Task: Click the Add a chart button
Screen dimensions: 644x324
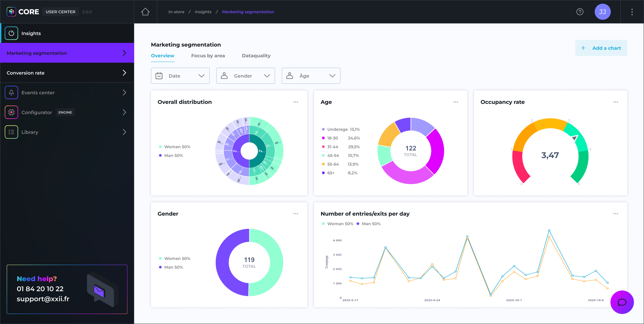Action: tap(601, 48)
